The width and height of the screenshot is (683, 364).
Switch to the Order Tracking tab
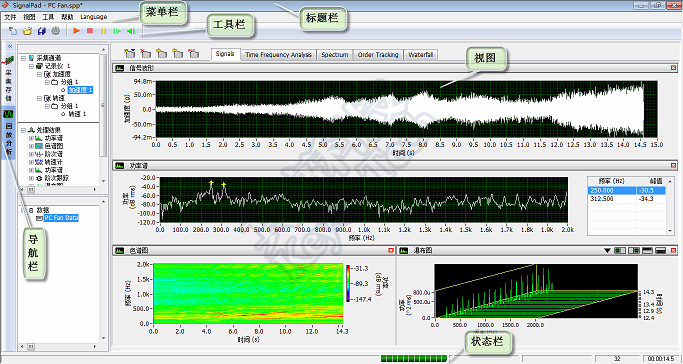378,55
